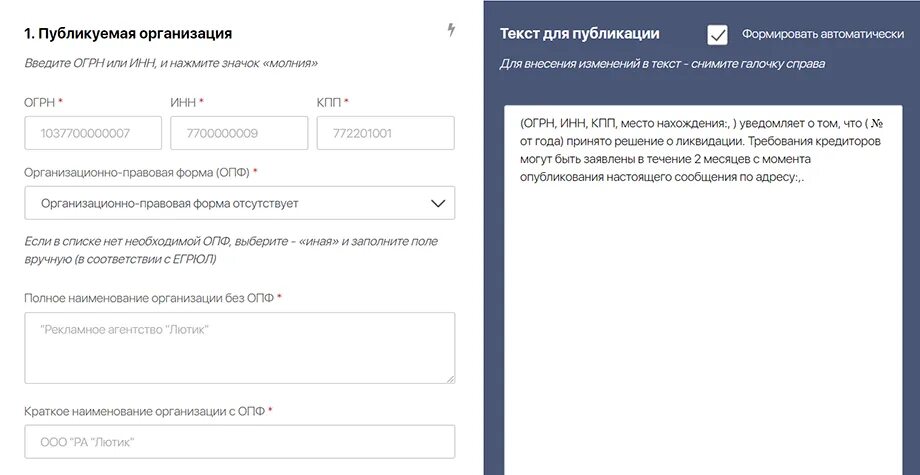
Task: Click the 'Формировать автоматически' label text
Action: point(823,34)
